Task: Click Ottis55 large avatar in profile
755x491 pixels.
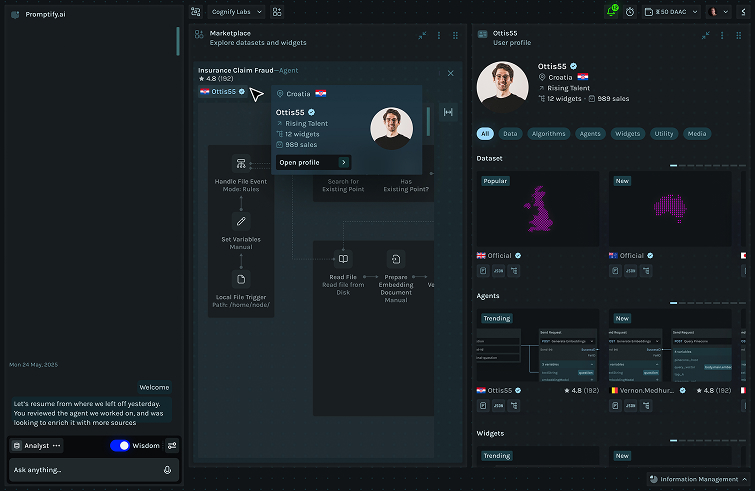Action: 503,87
